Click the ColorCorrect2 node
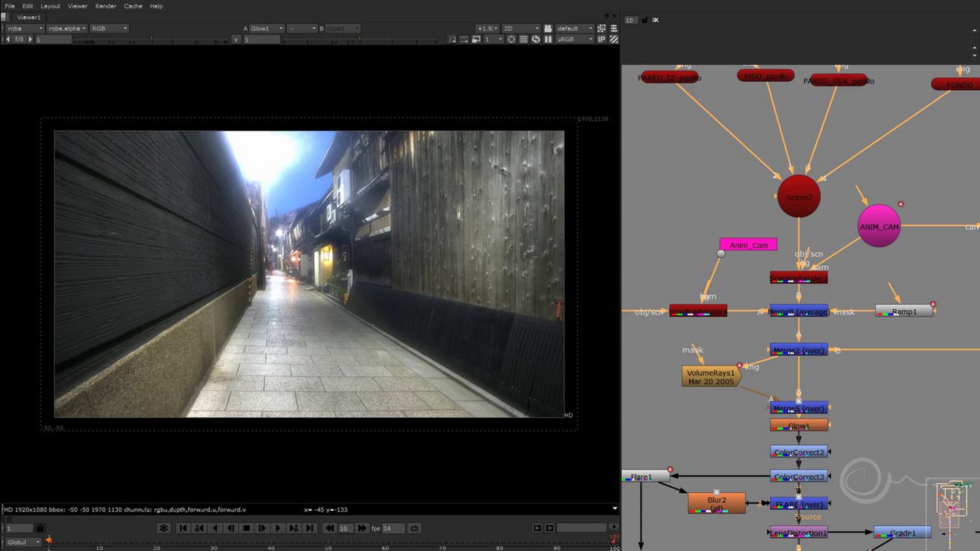980x551 pixels. pyautogui.click(x=798, y=452)
